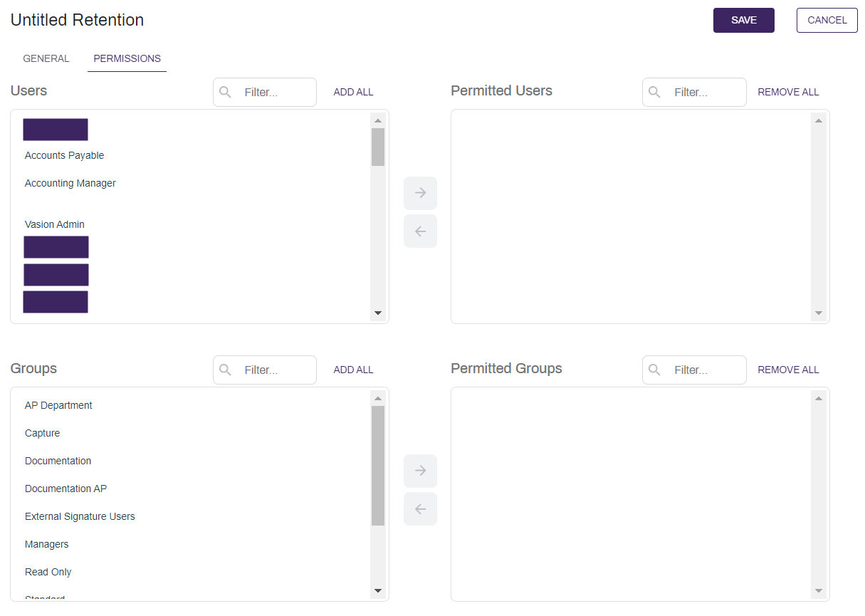Open the Permissions tab

click(127, 58)
